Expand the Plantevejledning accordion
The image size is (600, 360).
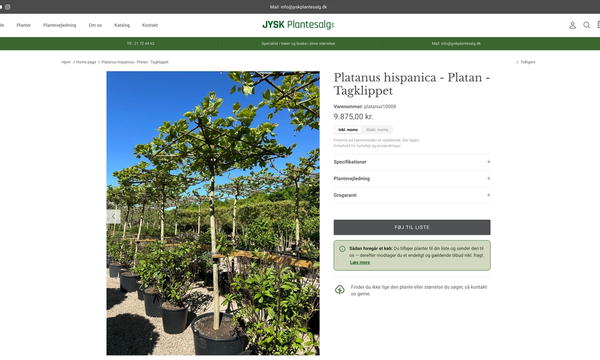click(412, 179)
